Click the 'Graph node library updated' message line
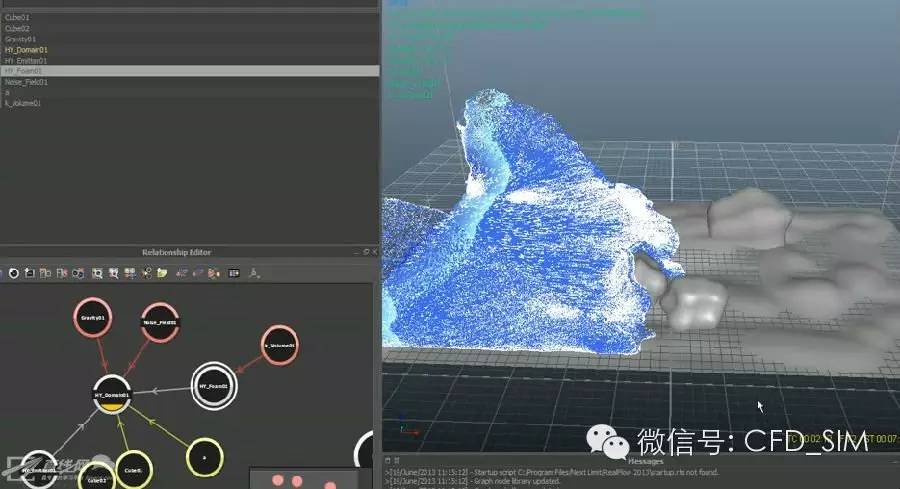The width and height of the screenshot is (900, 489). 473,482
